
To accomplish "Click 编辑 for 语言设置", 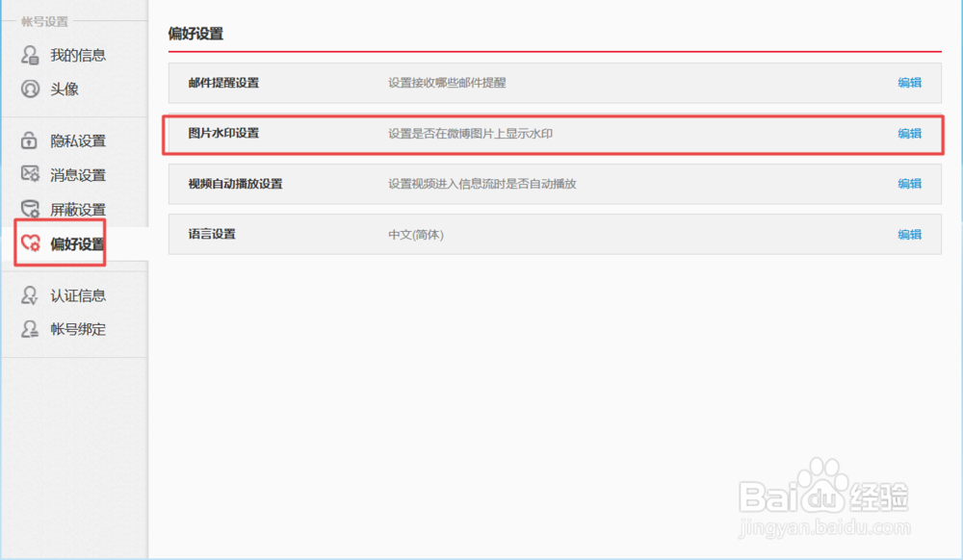I will click(x=910, y=235).
